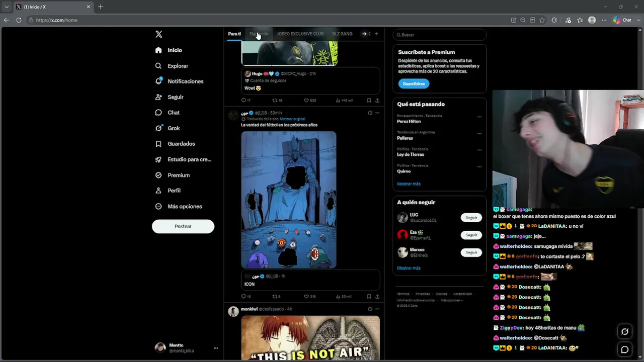Click the Grok icon in the sidebar
Viewport: 644px width, 362px height.
click(158, 128)
